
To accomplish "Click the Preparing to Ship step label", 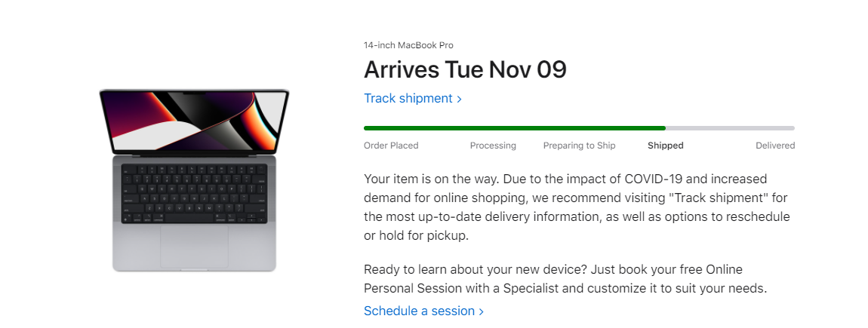I will click(579, 146).
